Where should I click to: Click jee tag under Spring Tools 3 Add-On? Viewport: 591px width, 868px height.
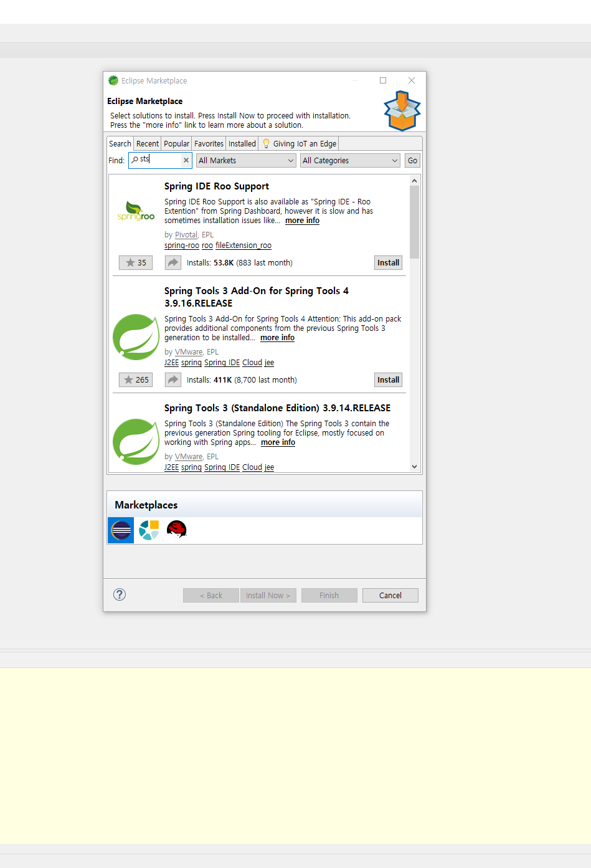269,363
